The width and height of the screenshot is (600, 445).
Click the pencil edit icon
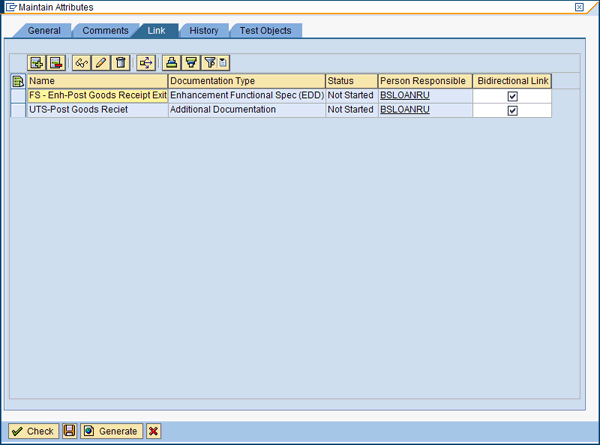(101, 63)
